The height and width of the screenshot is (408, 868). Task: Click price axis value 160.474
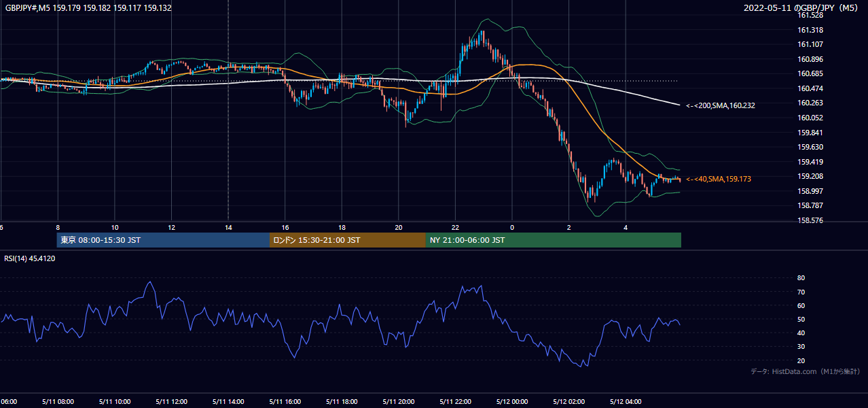coord(810,88)
